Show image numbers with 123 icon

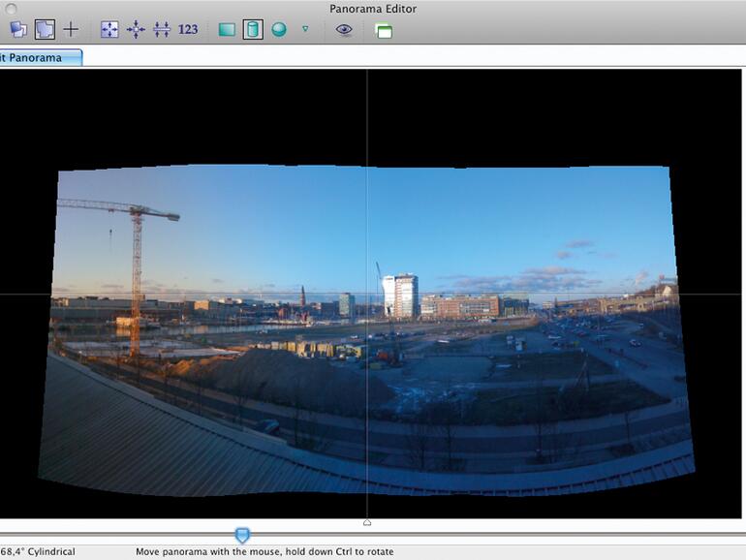pyautogui.click(x=188, y=29)
